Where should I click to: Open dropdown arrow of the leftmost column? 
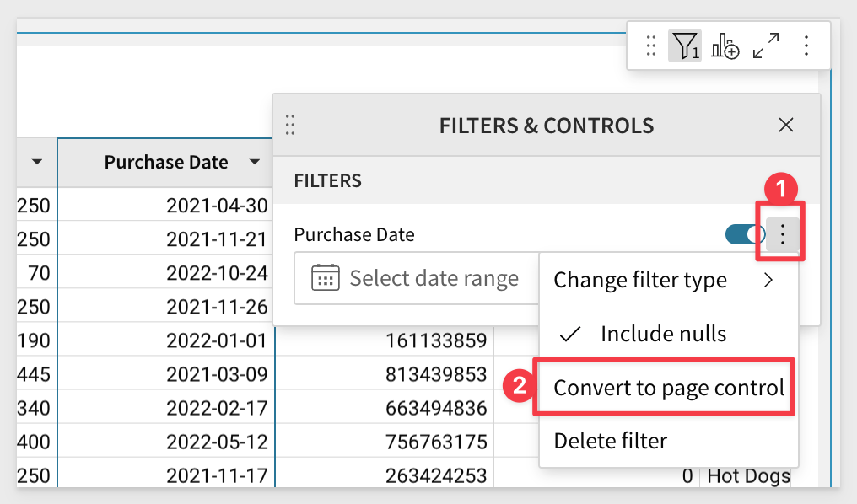(37, 162)
